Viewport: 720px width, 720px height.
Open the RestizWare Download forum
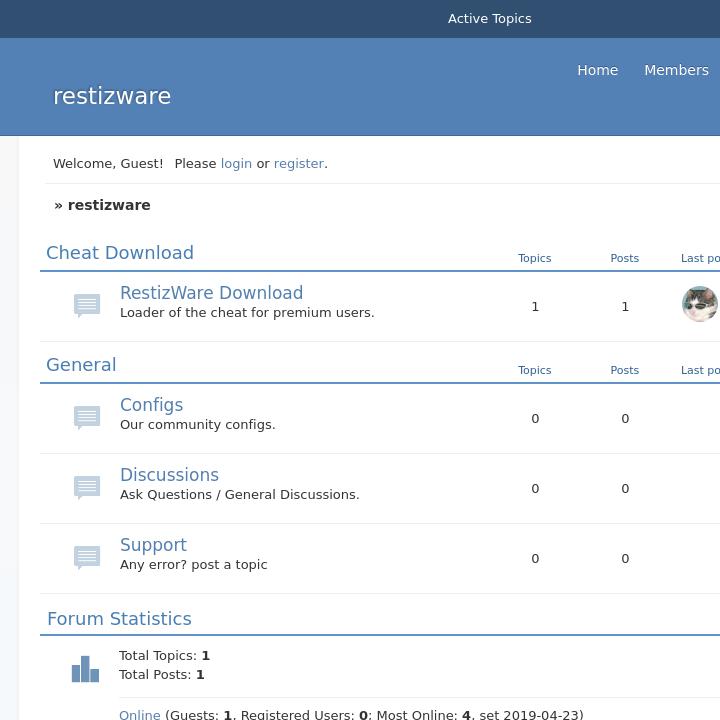point(211,293)
